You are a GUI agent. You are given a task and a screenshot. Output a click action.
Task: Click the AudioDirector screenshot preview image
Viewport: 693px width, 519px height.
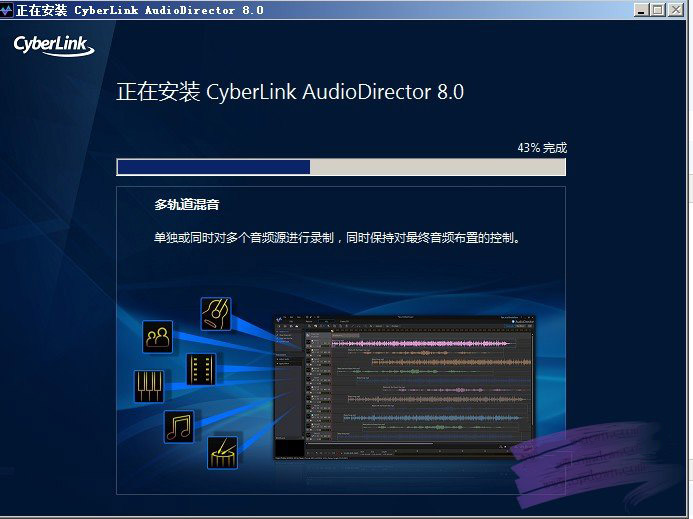pyautogui.click(x=404, y=386)
